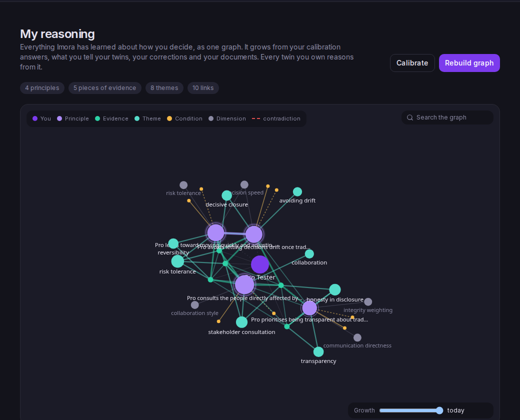Click the Evidence legend dot
520x420 pixels.
(x=97, y=118)
